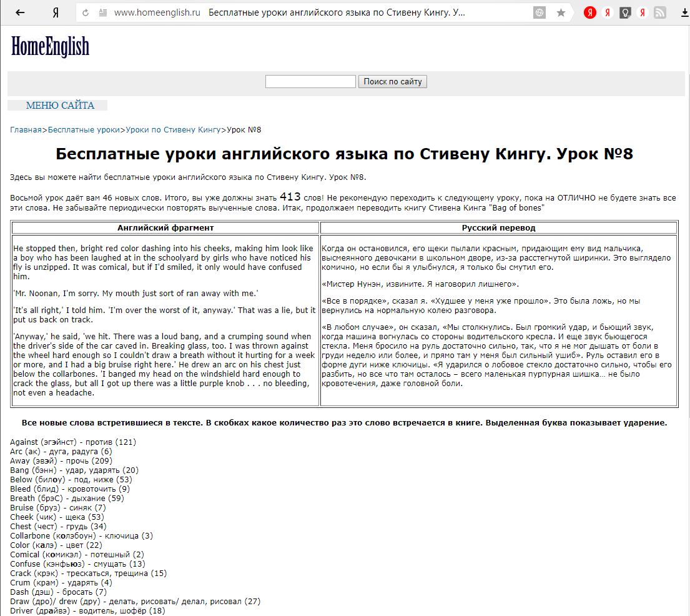Click the translate globe icon in address bar
690x616 pixels.
click(539, 11)
